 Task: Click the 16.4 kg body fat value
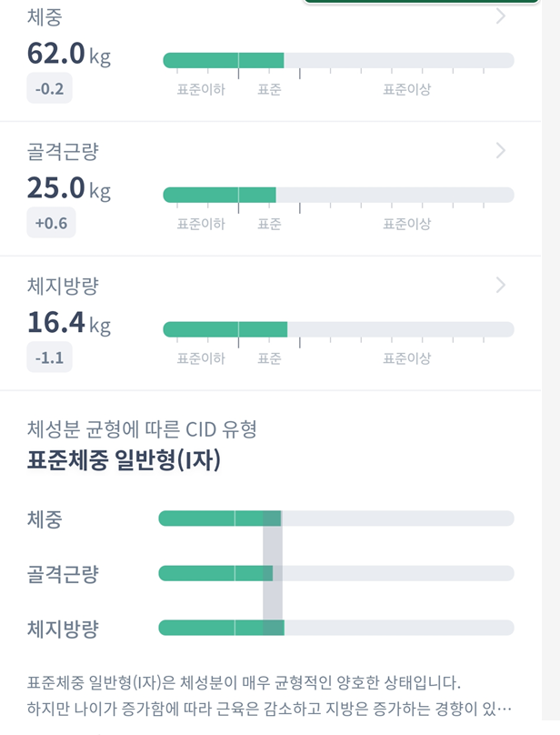(x=69, y=323)
